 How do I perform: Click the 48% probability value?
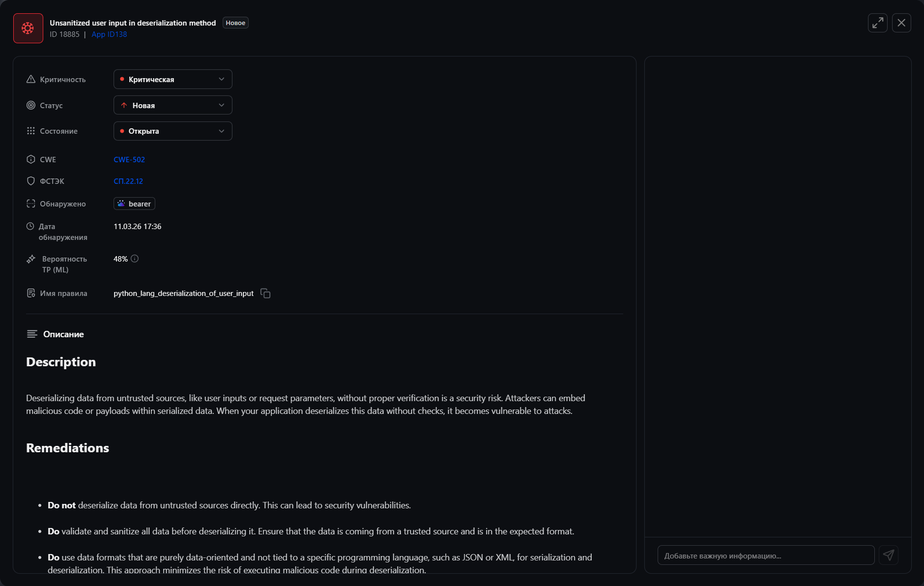point(120,259)
